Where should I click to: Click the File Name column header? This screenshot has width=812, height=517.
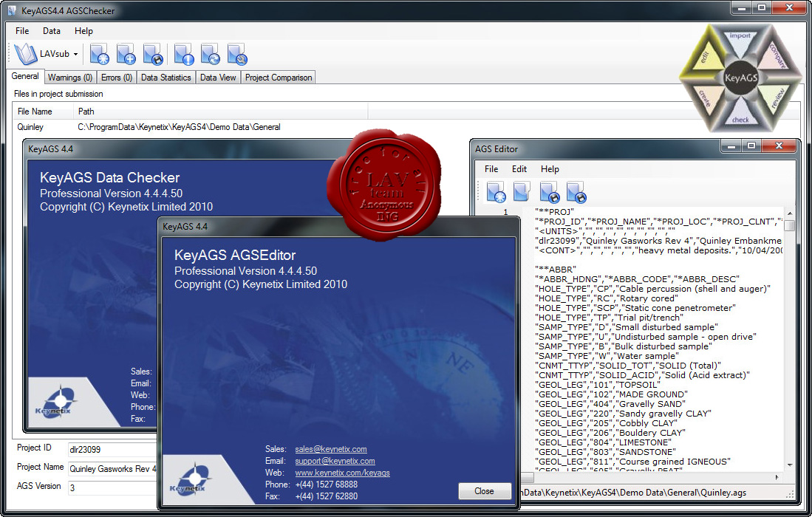(43, 112)
